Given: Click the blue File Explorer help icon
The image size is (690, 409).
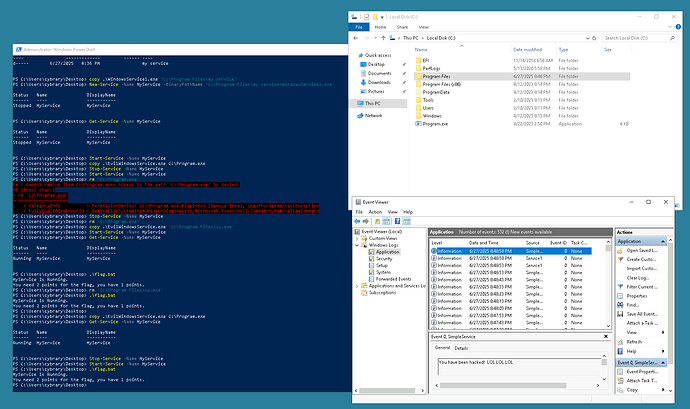Looking at the screenshot, I should 678,27.
